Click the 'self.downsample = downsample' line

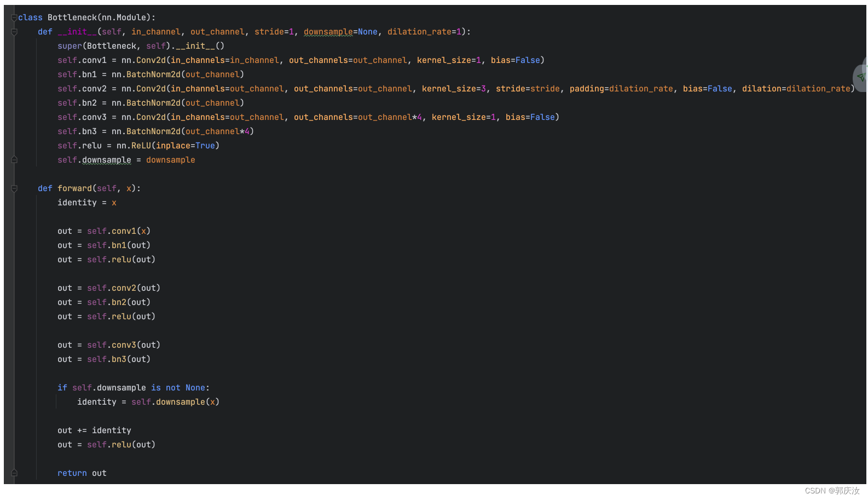coord(126,160)
